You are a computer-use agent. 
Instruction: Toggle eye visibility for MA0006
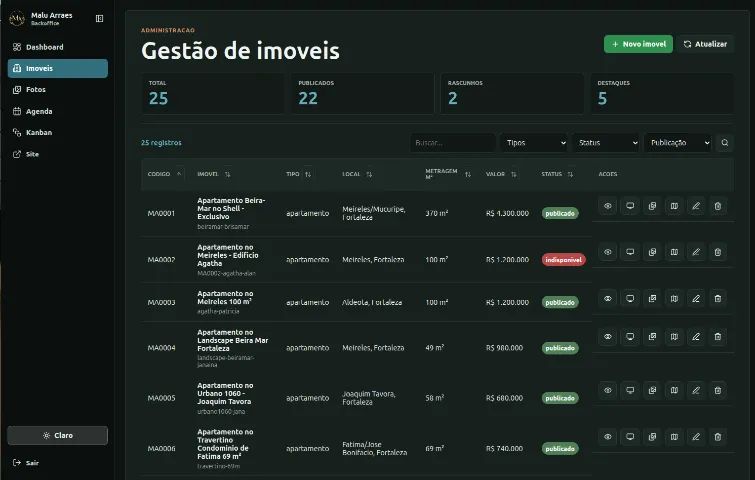[x=608, y=437]
